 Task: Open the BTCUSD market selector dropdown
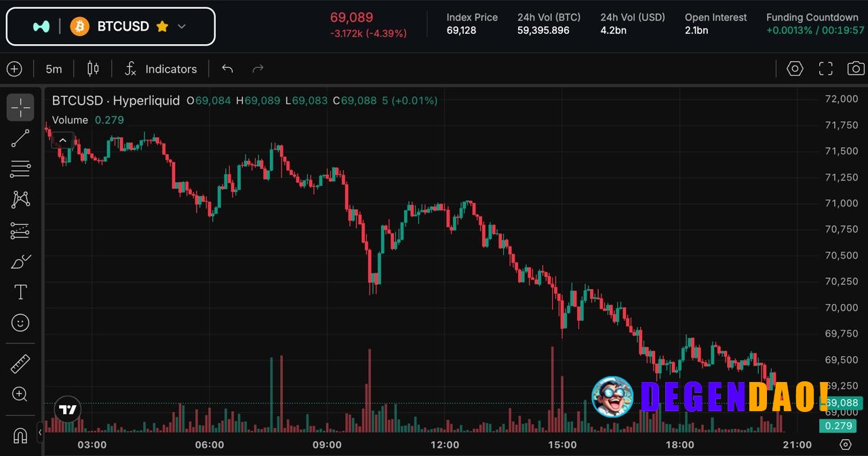point(111,26)
